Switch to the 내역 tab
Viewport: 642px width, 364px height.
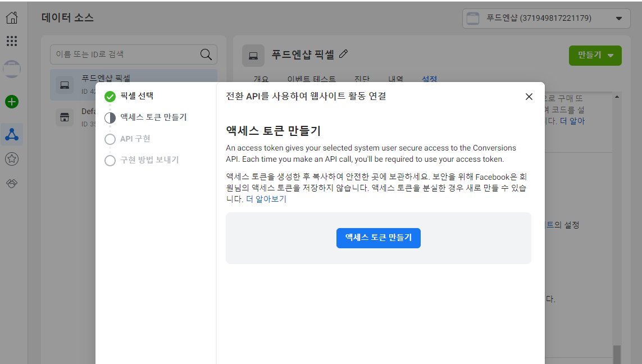pyautogui.click(x=395, y=79)
